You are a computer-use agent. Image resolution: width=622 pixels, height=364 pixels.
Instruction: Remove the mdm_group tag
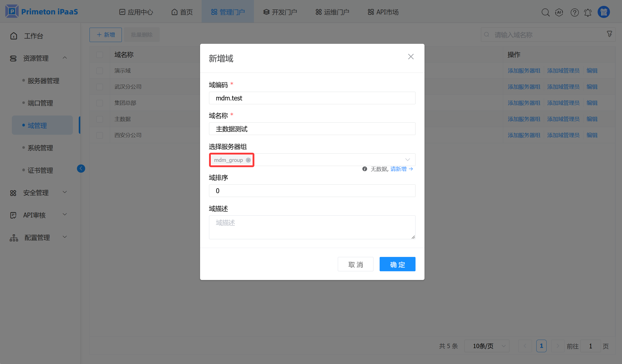pos(248,160)
